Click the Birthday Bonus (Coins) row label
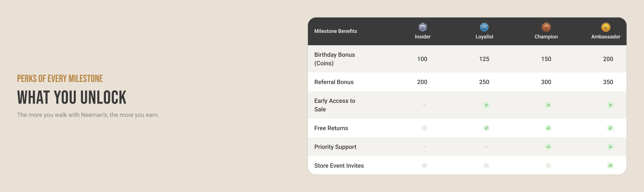 click(335, 59)
